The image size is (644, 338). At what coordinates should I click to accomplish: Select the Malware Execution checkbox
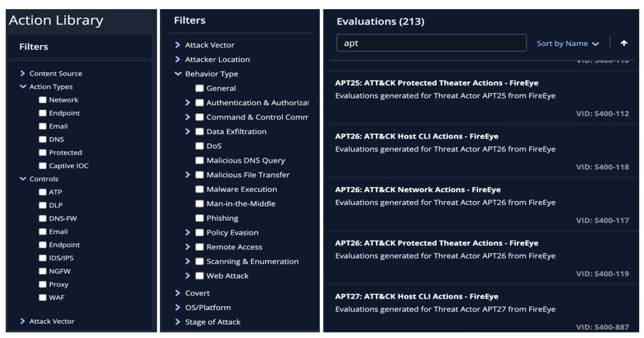199,189
